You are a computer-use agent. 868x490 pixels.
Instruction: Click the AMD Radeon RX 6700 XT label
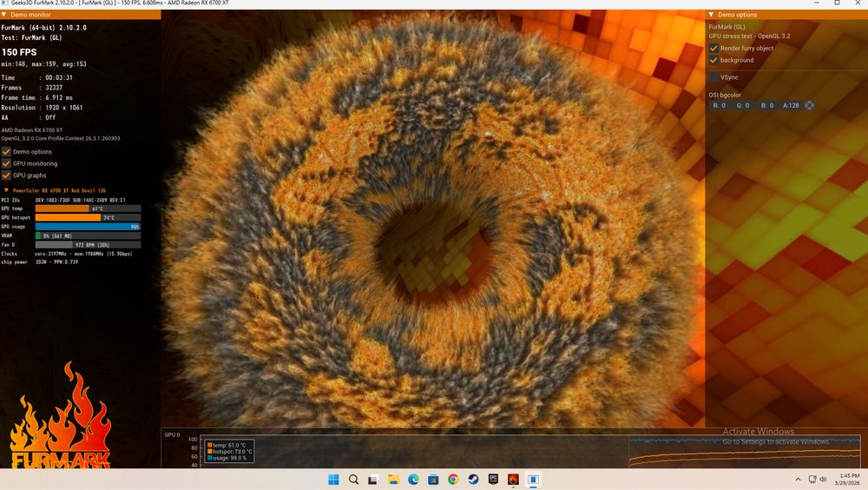(32, 130)
